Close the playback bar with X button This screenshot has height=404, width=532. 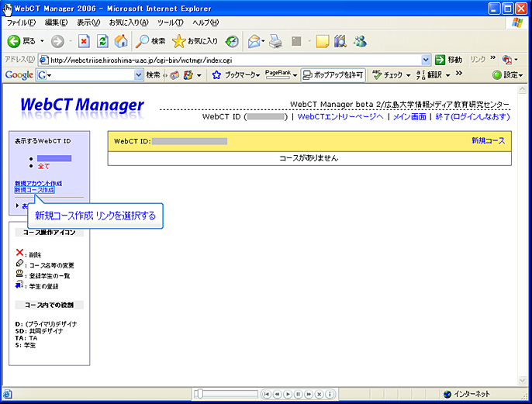(x=320, y=394)
